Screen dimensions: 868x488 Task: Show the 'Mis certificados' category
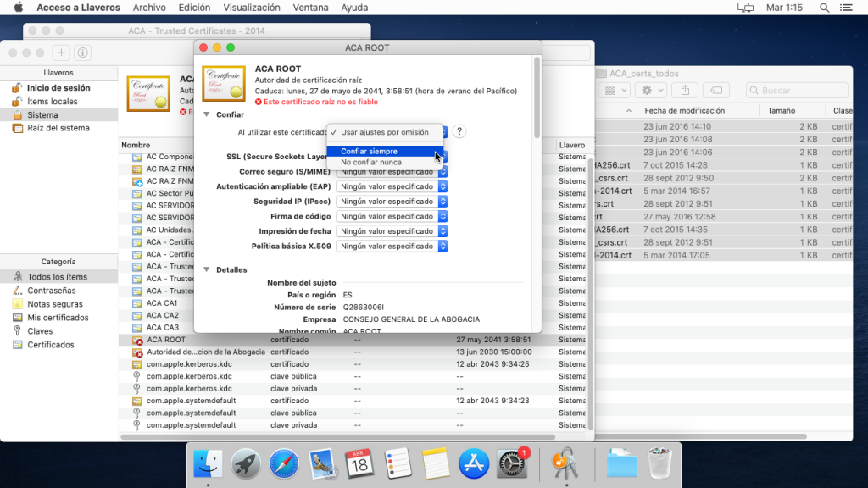[x=58, y=318]
